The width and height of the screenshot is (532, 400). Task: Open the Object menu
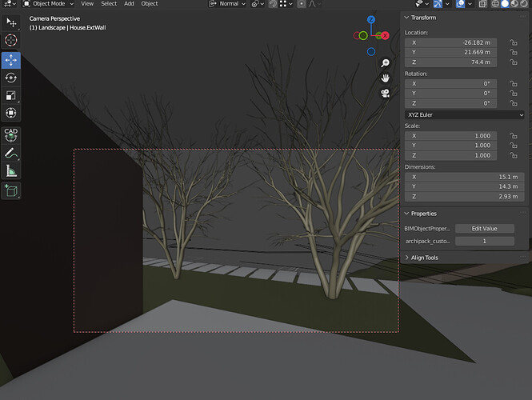coord(150,4)
